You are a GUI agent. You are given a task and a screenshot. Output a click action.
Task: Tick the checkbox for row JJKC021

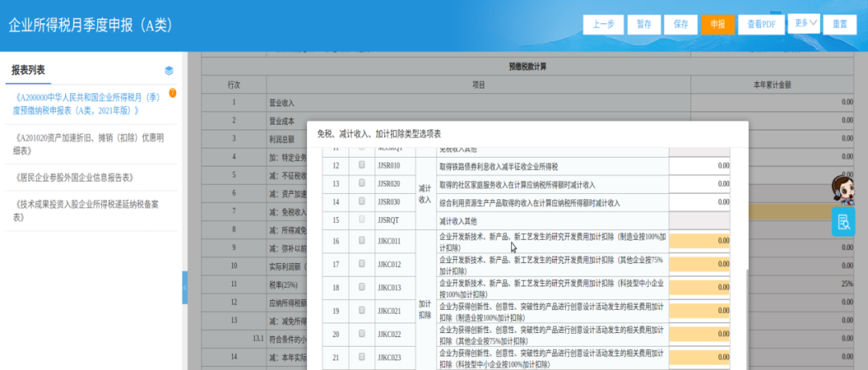coord(362,310)
